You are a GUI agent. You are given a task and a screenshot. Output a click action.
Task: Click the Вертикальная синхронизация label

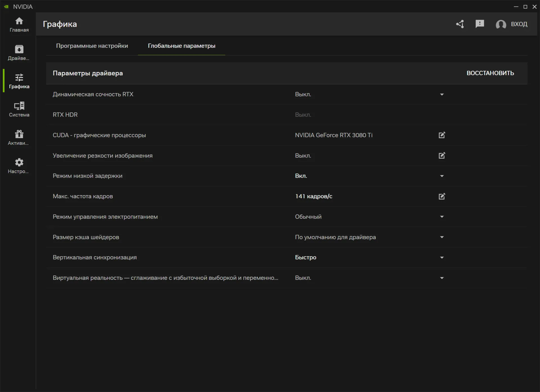pyautogui.click(x=95, y=258)
